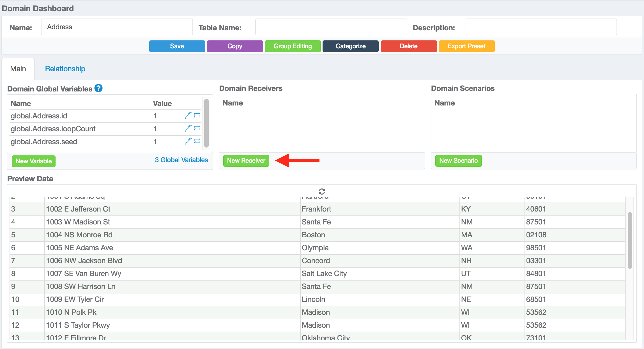The image size is (644, 349).
Task: Click the Categorize button
Action: coord(350,46)
